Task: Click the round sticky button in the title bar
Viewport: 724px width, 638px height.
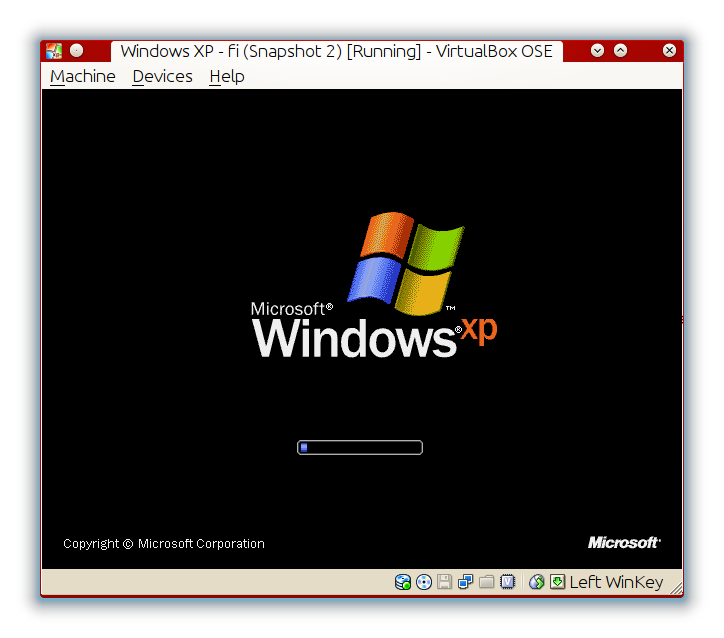Action: coord(77,50)
